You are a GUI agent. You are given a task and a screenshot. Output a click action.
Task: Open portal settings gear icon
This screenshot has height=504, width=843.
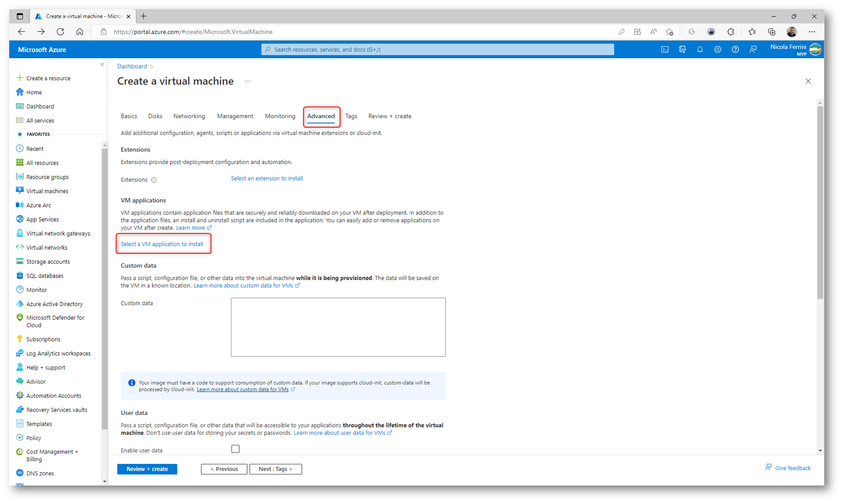coord(717,50)
